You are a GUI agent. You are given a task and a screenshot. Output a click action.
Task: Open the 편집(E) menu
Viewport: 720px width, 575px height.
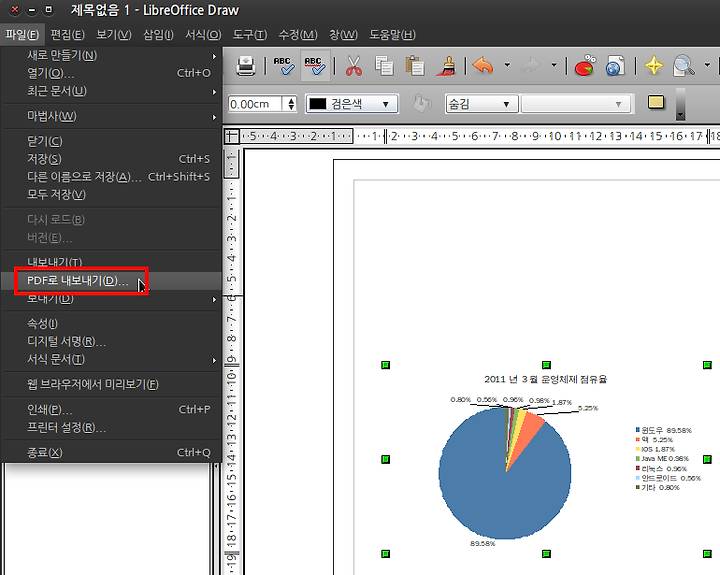68,35
